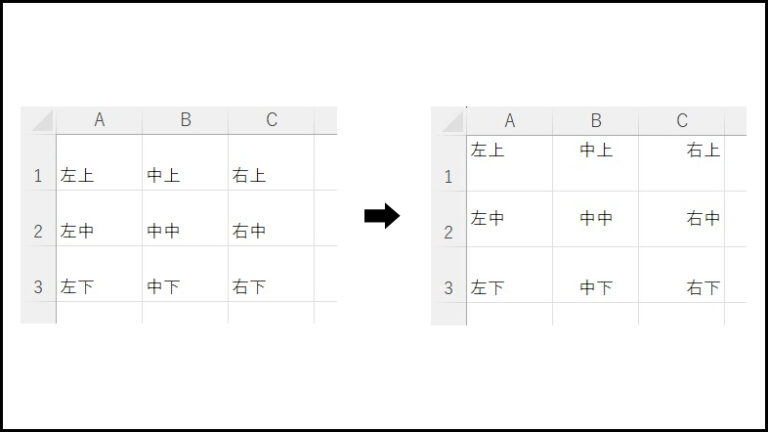Click the centered 中中 cell in the after spreadsheet

click(596, 219)
